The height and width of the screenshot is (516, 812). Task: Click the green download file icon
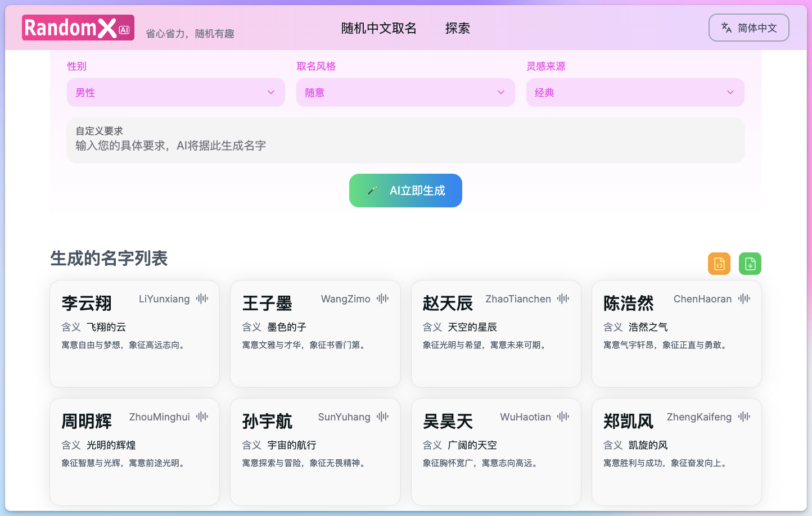pyautogui.click(x=750, y=263)
